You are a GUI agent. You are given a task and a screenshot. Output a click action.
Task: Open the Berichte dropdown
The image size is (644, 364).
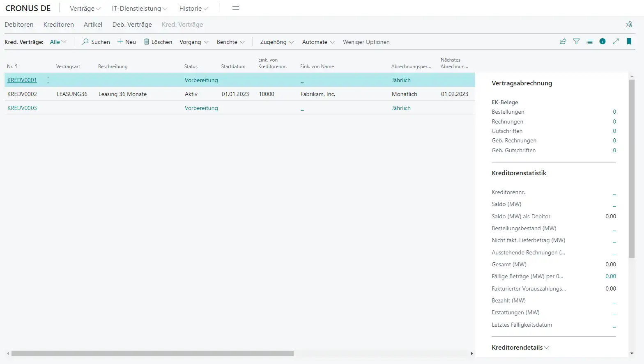coord(230,42)
